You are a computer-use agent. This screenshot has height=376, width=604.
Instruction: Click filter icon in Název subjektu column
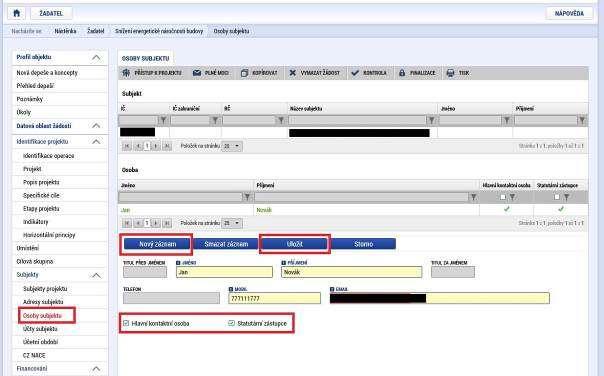[x=432, y=121]
